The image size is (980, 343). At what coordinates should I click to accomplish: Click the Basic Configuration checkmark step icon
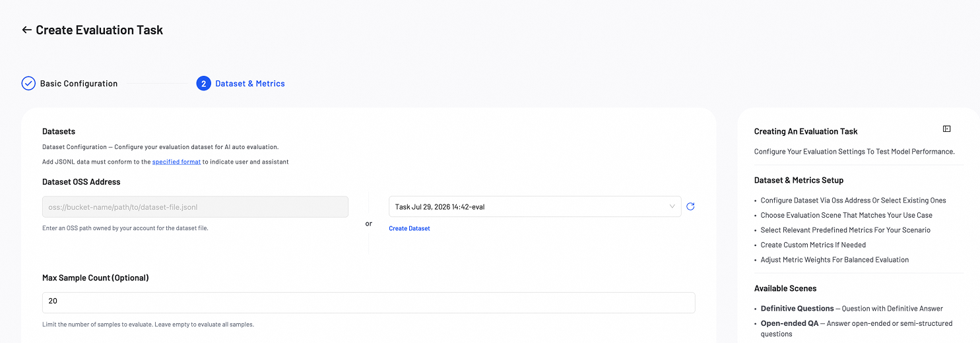[28, 83]
